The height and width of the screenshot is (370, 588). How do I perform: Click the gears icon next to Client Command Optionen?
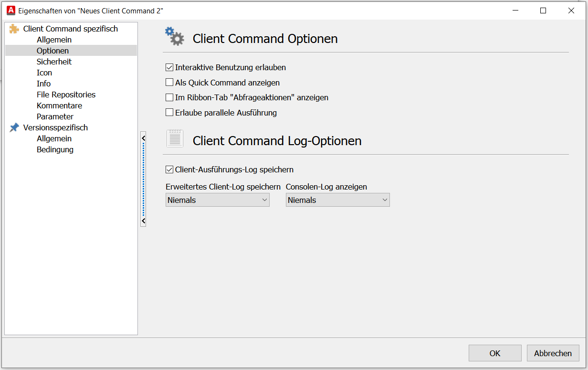click(175, 37)
